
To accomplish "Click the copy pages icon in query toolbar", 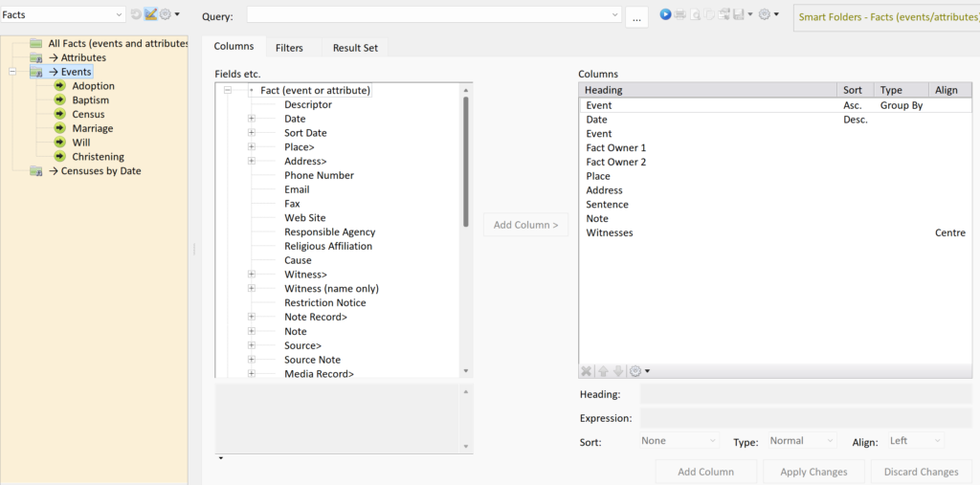I will (709, 13).
